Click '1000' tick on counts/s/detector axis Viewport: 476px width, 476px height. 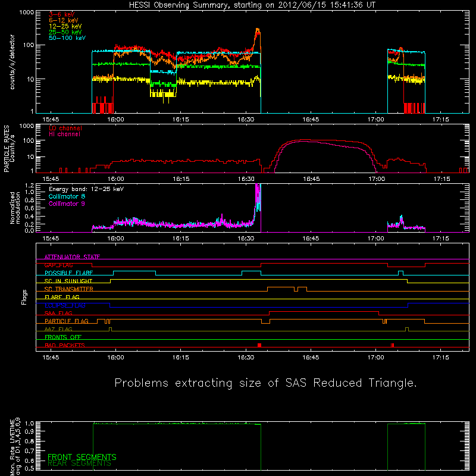26,12
